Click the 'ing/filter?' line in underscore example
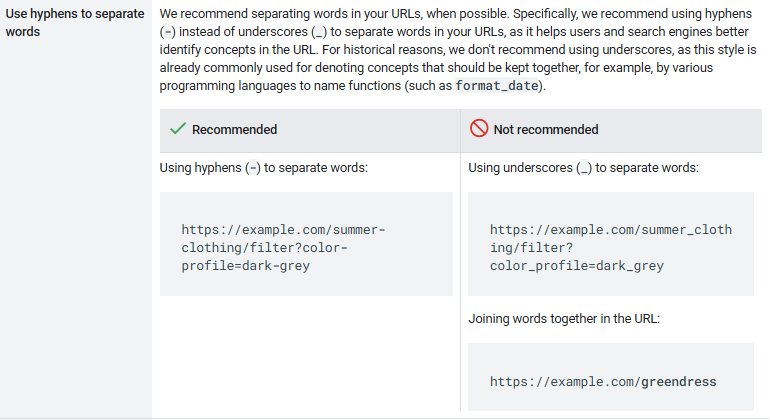770x420 pixels. pos(531,248)
